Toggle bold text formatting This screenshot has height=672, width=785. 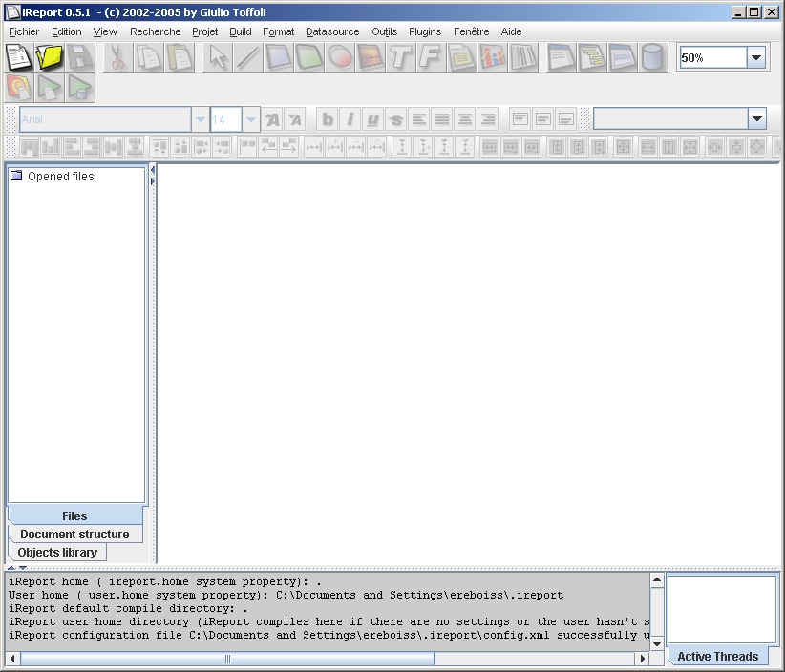(x=328, y=119)
